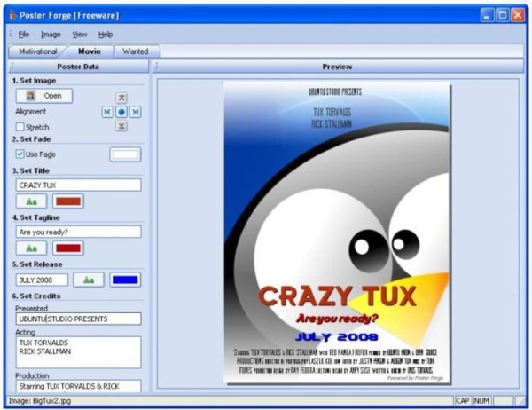Open the release date font picker button
The width and height of the screenshot is (532, 410).
(88, 280)
